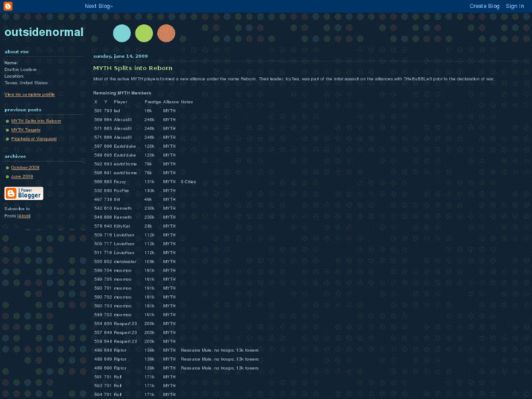Click bullet beside October 2009 archive

[7, 168]
